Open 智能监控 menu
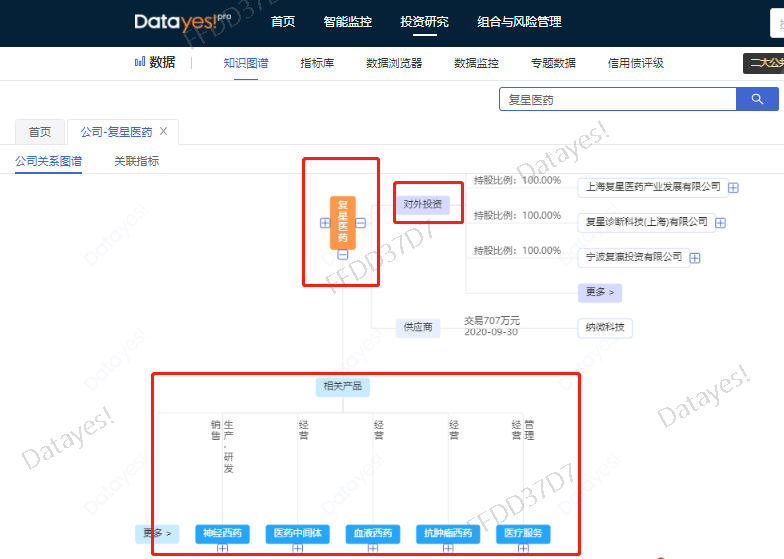Screen dimensions: 784x559 [348, 22]
